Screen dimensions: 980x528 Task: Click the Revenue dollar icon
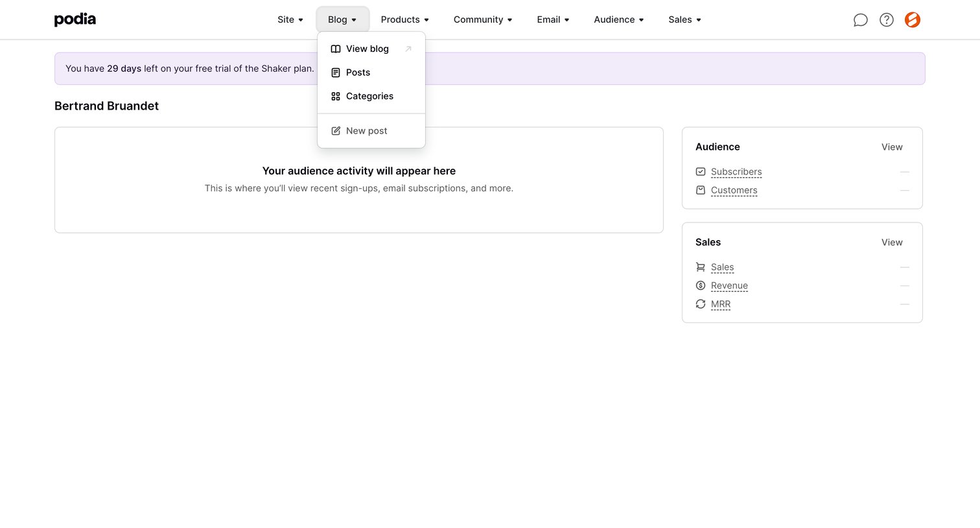[x=701, y=285]
